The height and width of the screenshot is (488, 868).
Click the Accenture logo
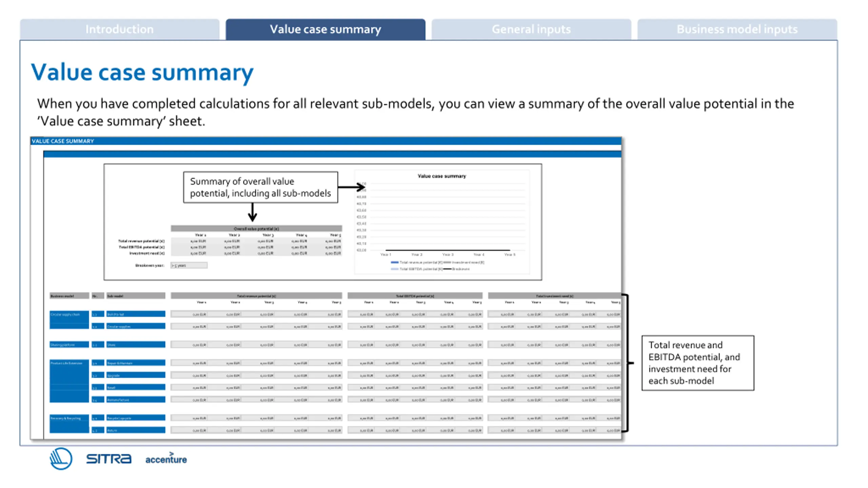click(x=166, y=458)
